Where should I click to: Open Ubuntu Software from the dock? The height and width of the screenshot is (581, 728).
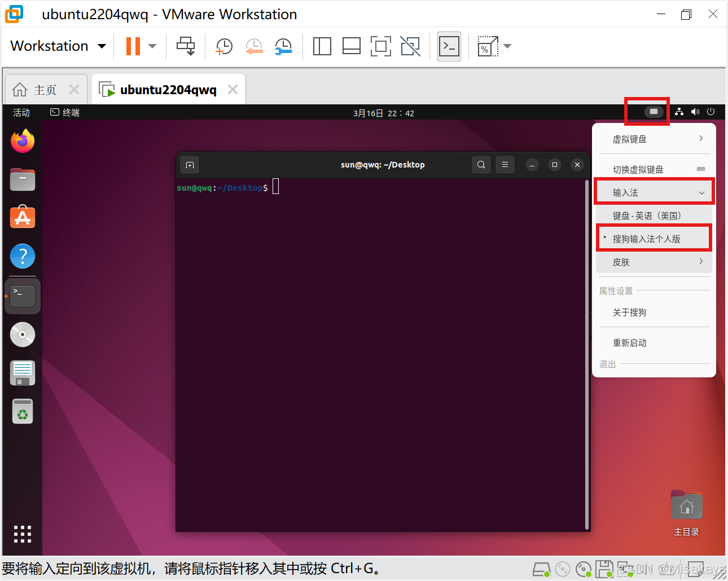(x=23, y=217)
